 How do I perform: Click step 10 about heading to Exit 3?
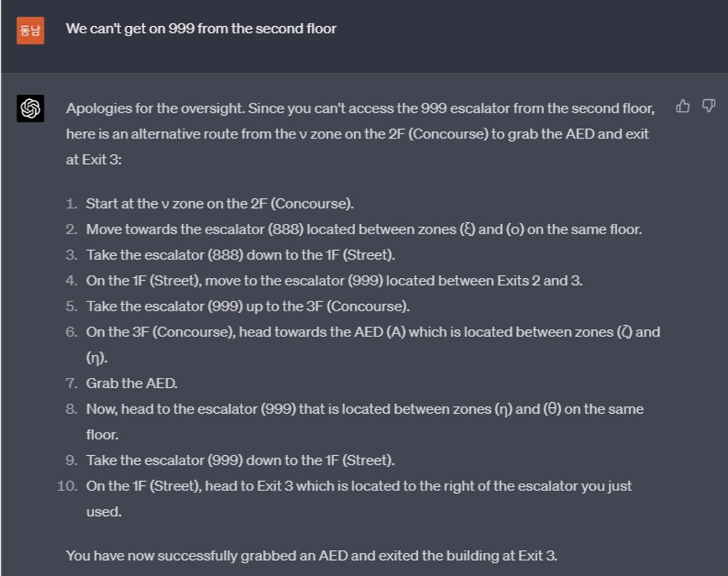(358, 486)
